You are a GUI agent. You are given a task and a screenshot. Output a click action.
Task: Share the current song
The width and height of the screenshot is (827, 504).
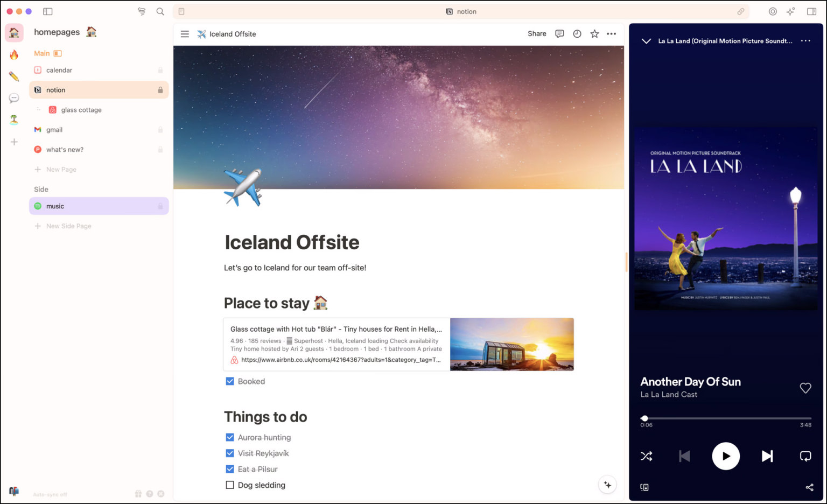pyautogui.click(x=809, y=487)
